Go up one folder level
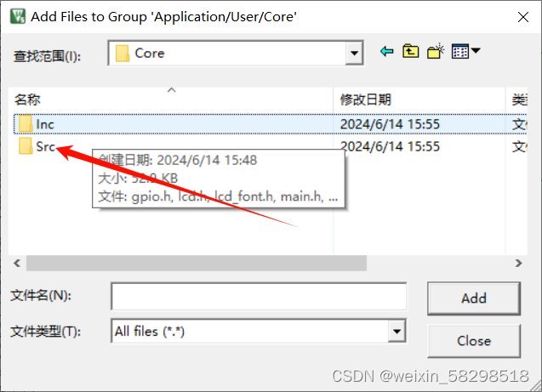This screenshot has width=542, height=392. [412, 53]
